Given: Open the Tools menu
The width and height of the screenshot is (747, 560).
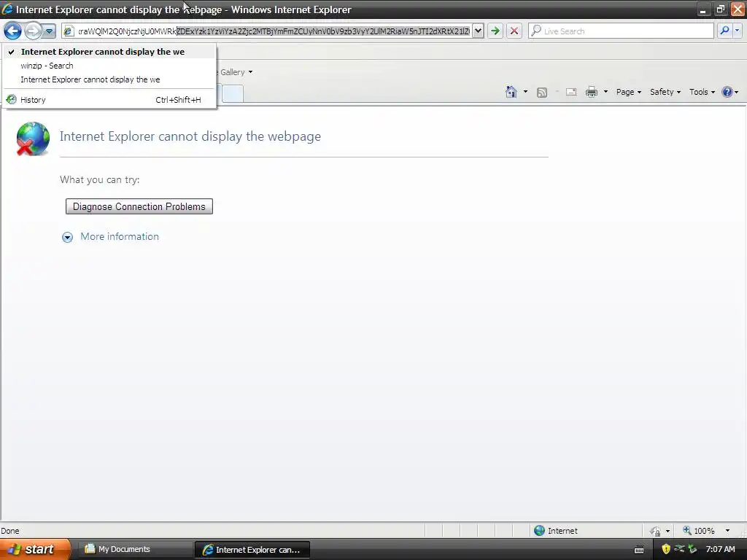Looking at the screenshot, I should [x=702, y=92].
